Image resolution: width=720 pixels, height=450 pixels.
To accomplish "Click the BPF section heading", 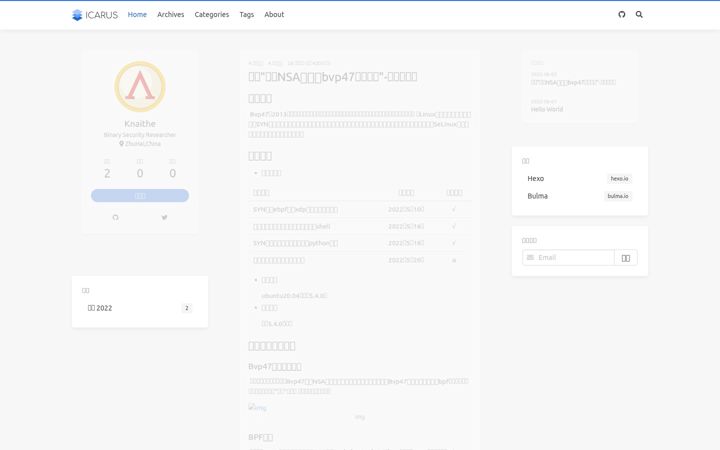I will pyautogui.click(x=261, y=437).
